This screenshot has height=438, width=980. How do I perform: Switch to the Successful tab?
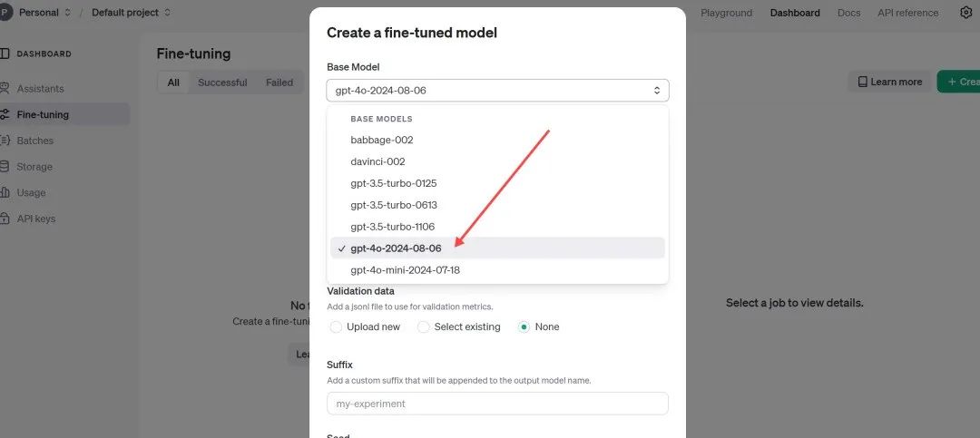click(x=222, y=83)
